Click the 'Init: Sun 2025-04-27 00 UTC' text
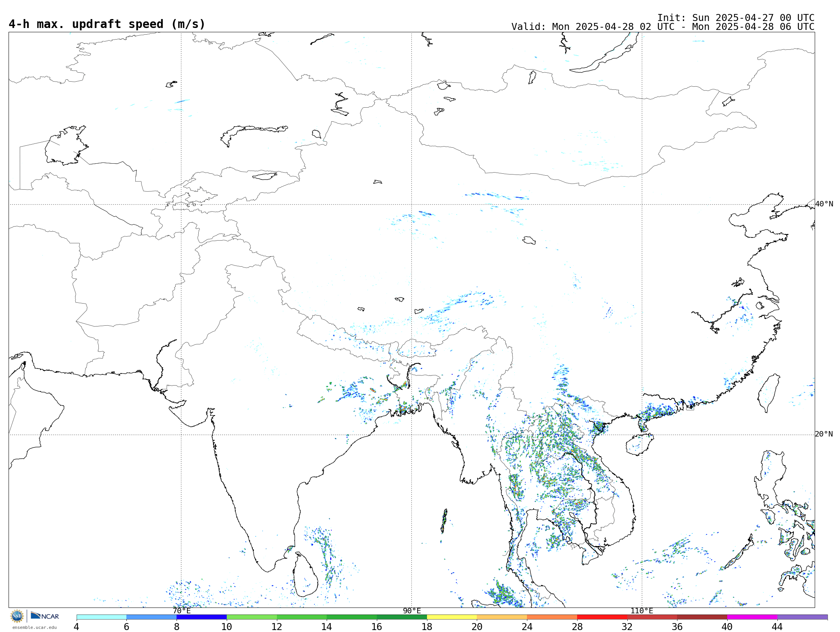This screenshot has width=840, height=632. tap(736, 18)
